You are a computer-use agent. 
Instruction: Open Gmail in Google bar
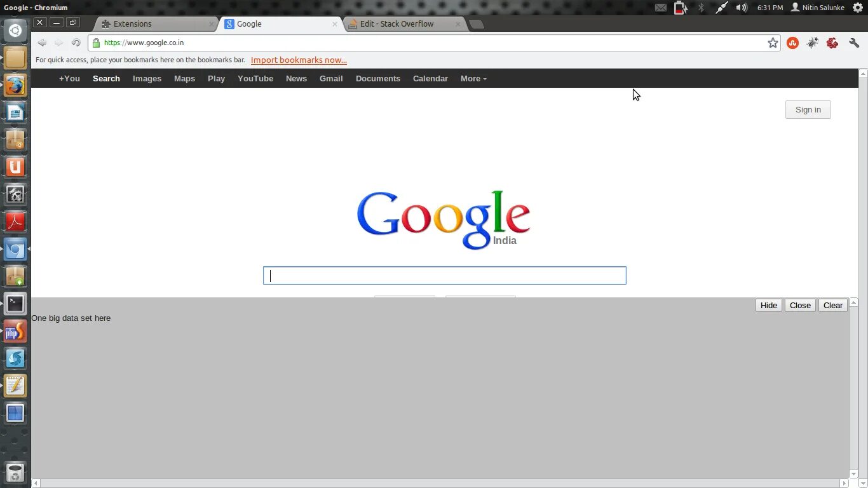pos(331,79)
